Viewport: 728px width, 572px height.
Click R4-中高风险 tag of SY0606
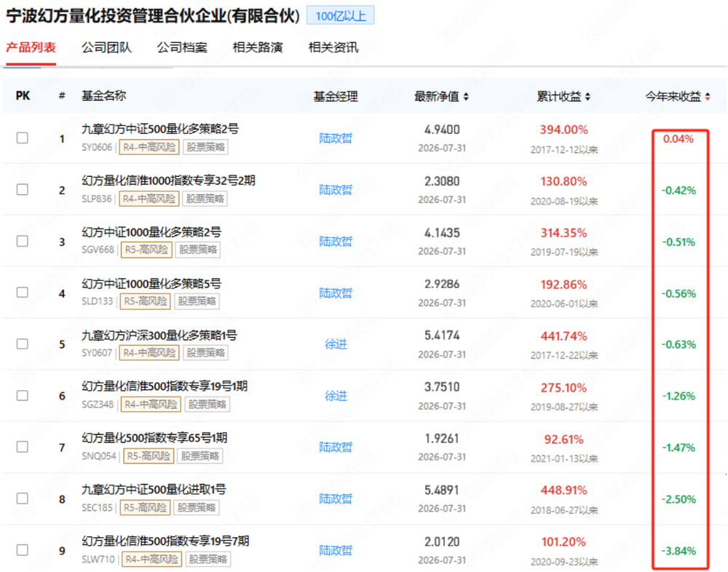click(x=149, y=147)
